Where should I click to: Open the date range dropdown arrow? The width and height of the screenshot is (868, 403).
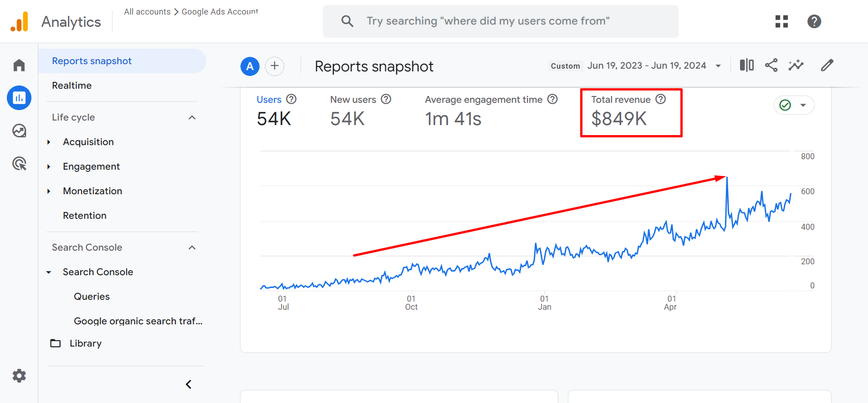coord(718,66)
